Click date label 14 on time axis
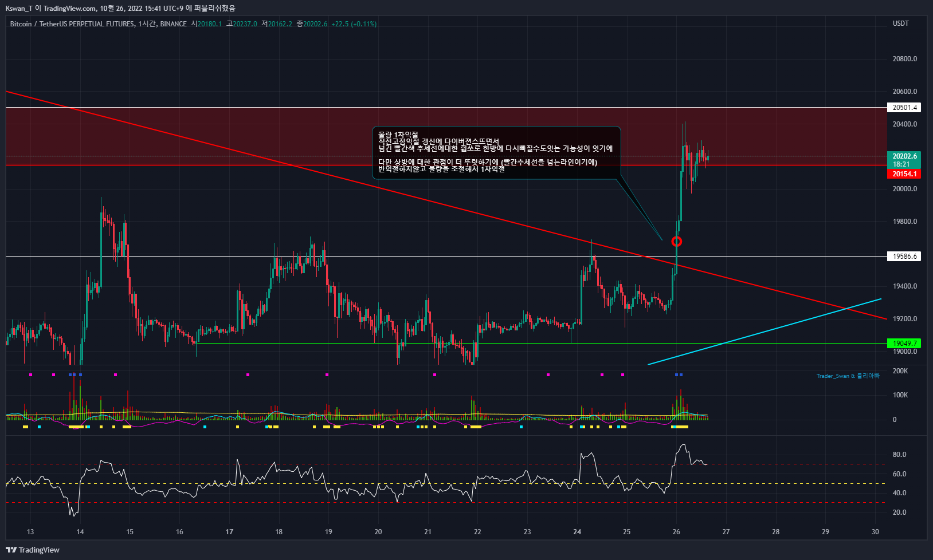Viewport: 933px width, 560px height. 80,532
